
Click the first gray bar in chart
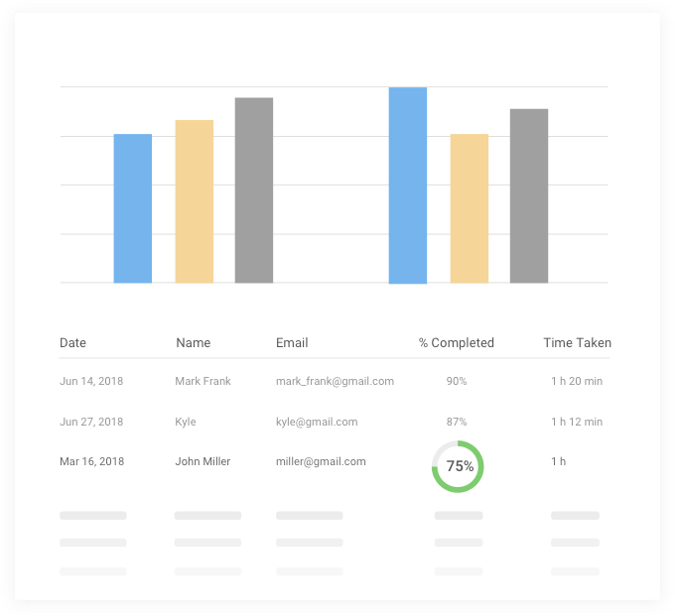[x=254, y=190]
